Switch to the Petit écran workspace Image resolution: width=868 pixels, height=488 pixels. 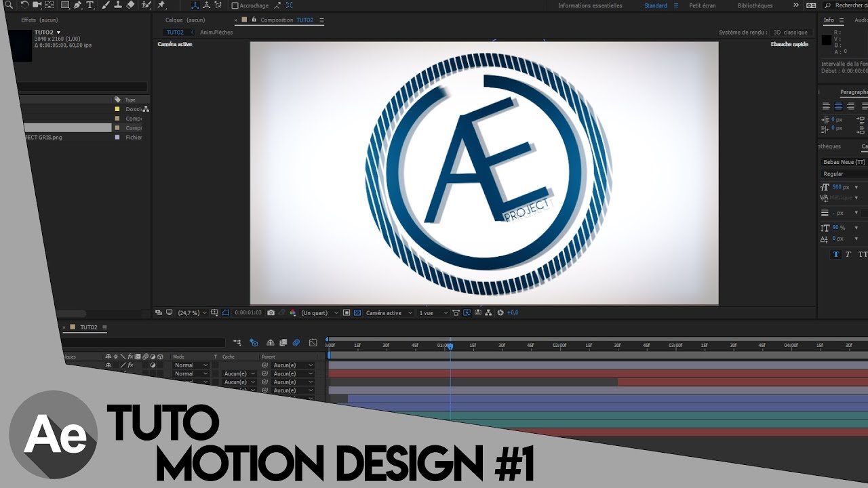[x=703, y=5]
